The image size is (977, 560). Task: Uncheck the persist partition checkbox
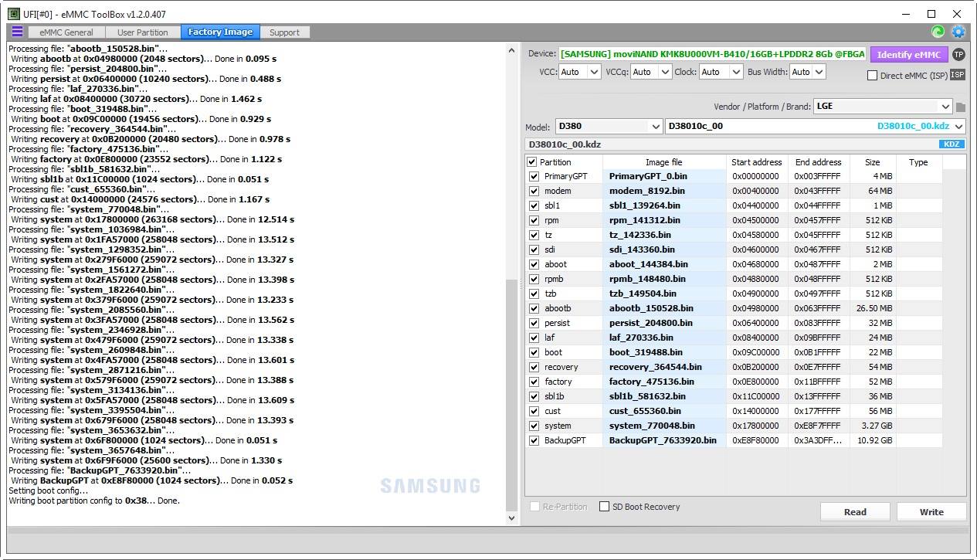534,323
